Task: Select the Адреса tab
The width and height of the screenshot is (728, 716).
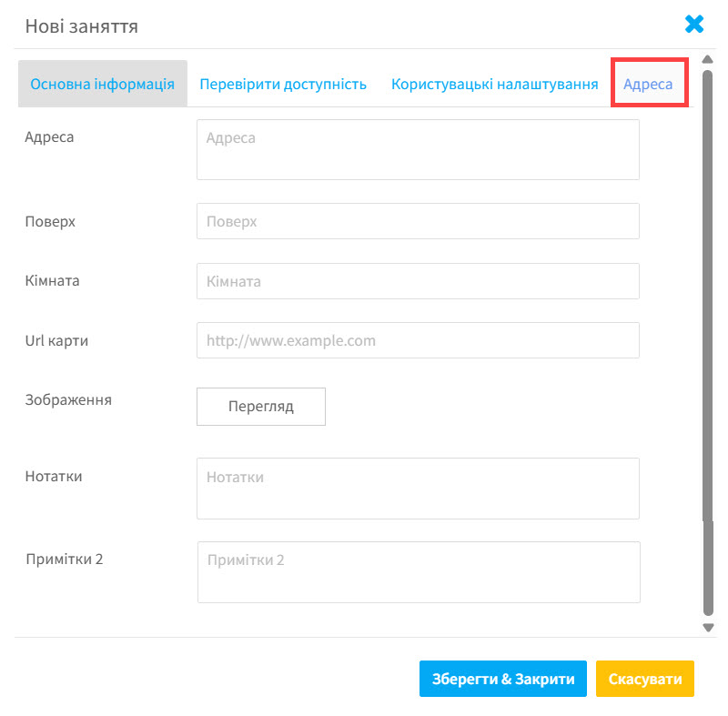Action: 648,84
